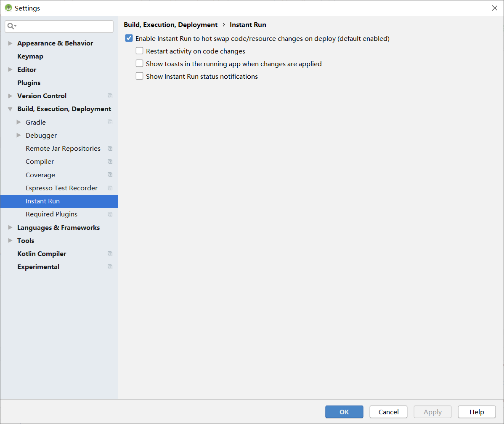Enable Show toasts in the running app
504x424 pixels.
point(139,64)
